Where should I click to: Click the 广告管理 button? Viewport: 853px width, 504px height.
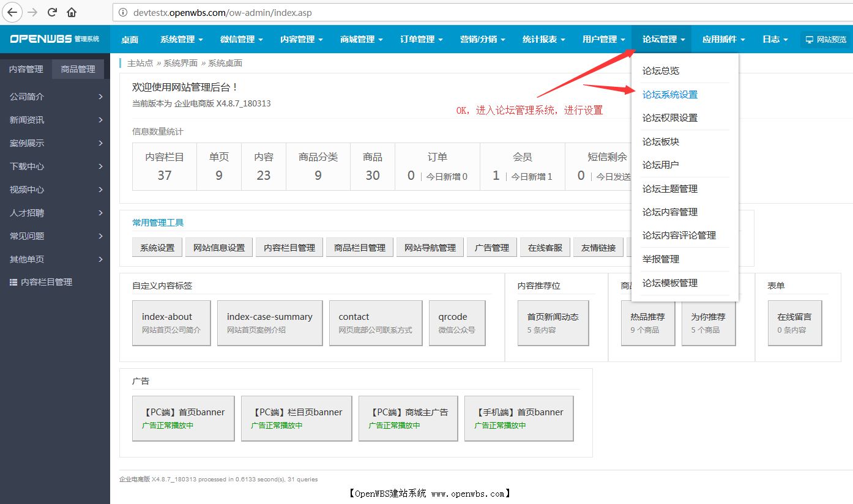point(491,247)
